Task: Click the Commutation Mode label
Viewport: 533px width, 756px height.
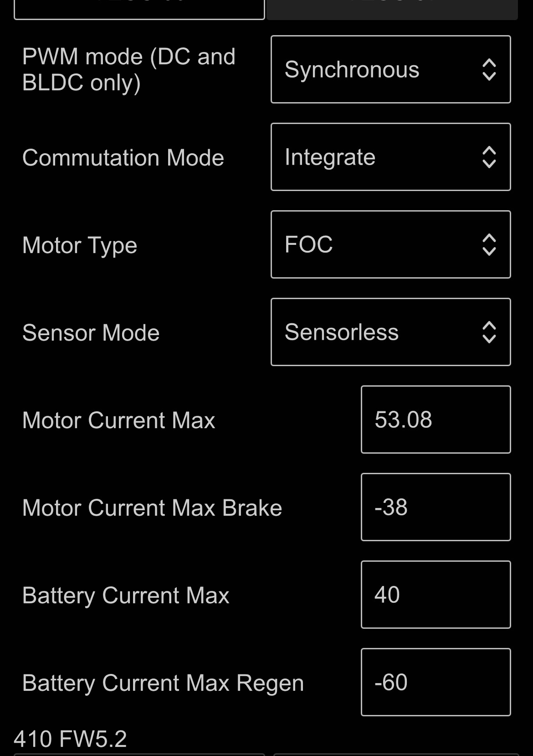Action: click(123, 158)
